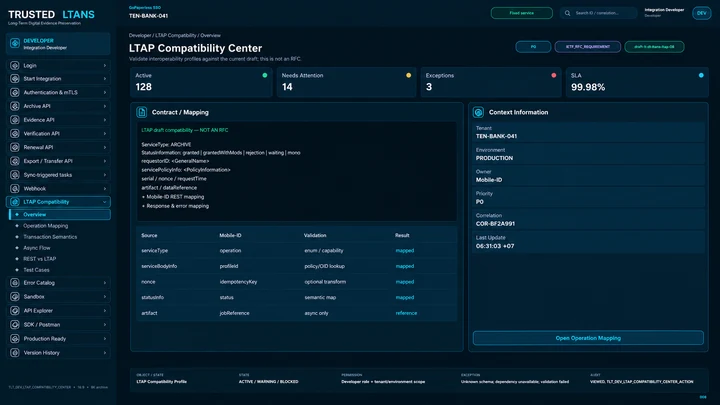Expand the Login menu chevron

[x=105, y=66]
